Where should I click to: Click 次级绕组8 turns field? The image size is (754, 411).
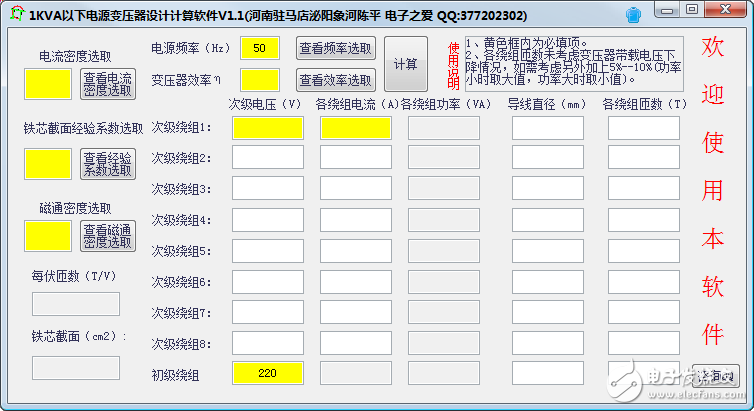point(644,343)
